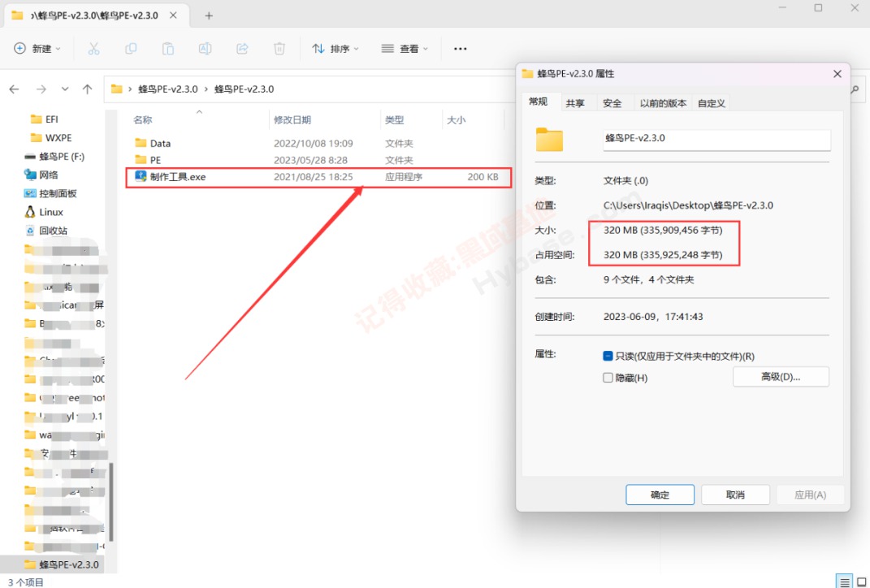
Task: Click the Explorer search magnifier icon
Action: 855,89
